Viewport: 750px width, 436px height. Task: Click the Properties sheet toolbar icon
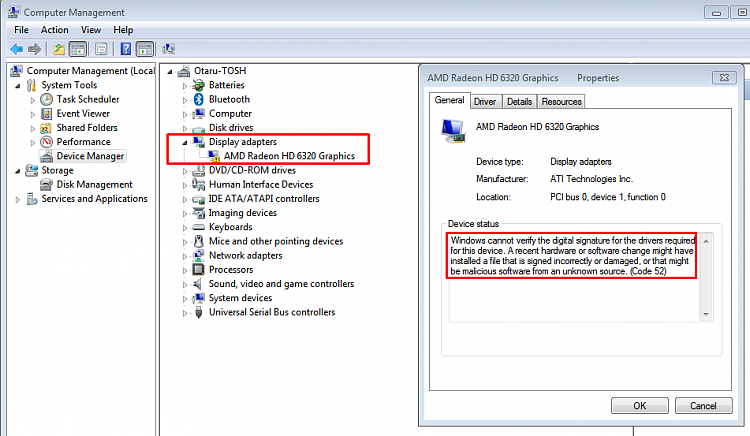coord(101,49)
